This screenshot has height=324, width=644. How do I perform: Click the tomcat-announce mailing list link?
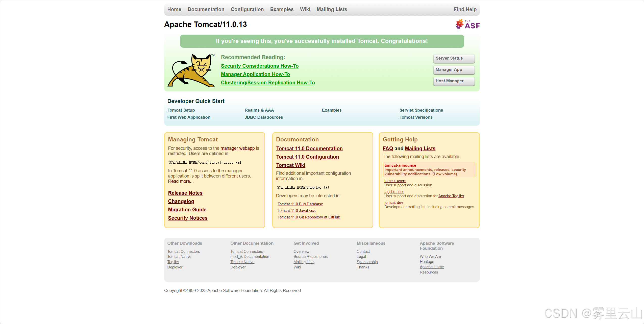(x=400, y=165)
